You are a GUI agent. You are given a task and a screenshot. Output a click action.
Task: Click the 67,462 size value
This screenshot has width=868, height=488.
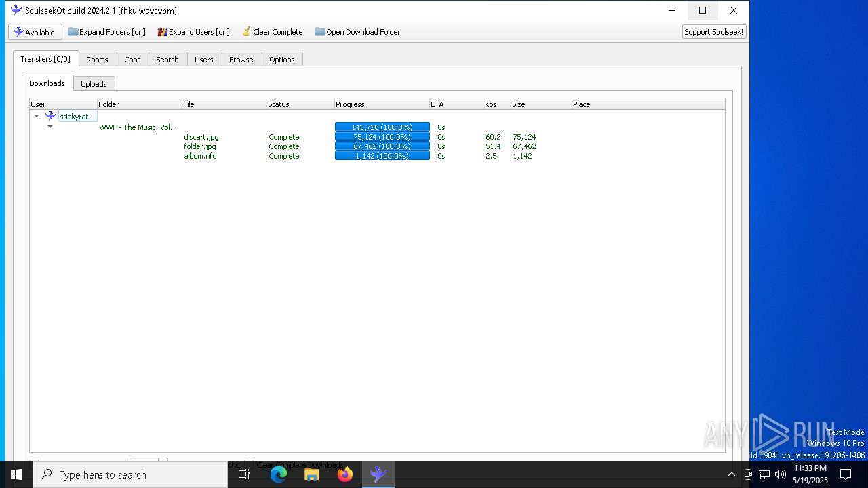[x=524, y=146]
